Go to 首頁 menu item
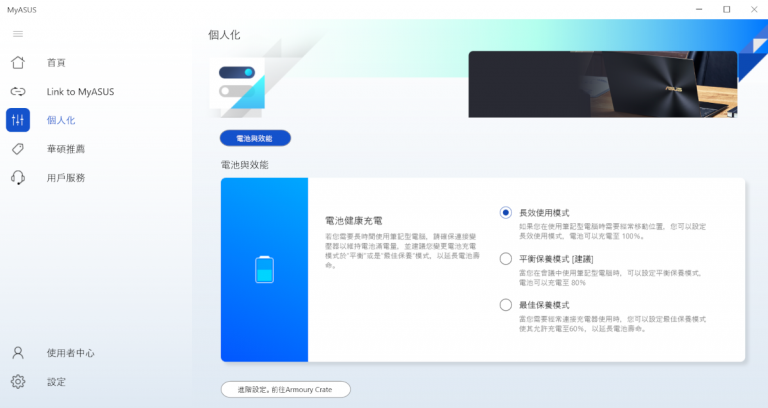The height and width of the screenshot is (408, 768). coord(56,63)
